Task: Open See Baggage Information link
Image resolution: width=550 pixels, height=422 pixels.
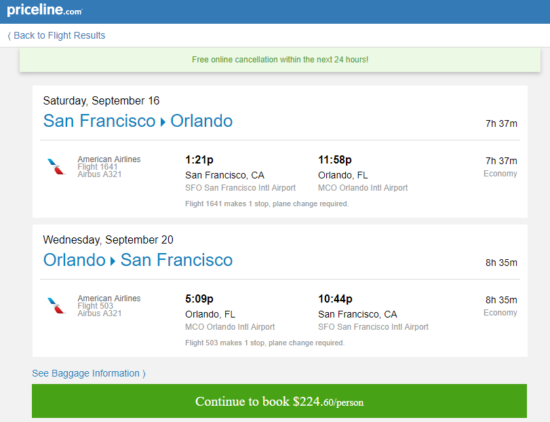Action: (x=88, y=373)
